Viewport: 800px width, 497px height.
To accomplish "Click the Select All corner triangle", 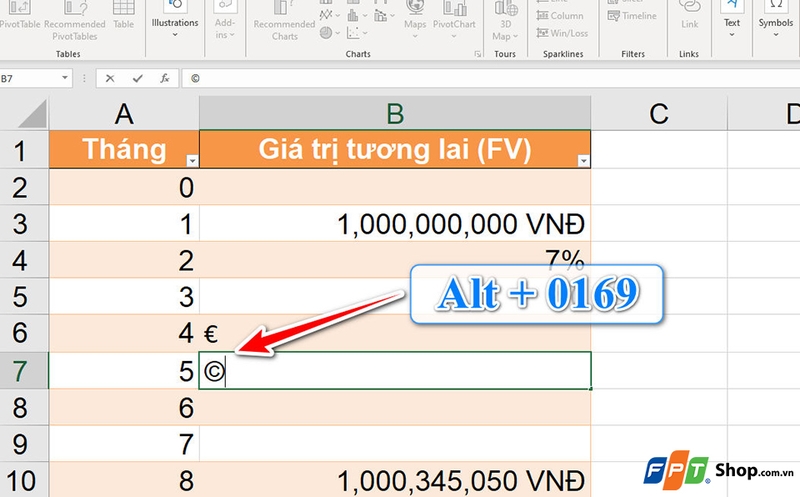I will (x=31, y=113).
